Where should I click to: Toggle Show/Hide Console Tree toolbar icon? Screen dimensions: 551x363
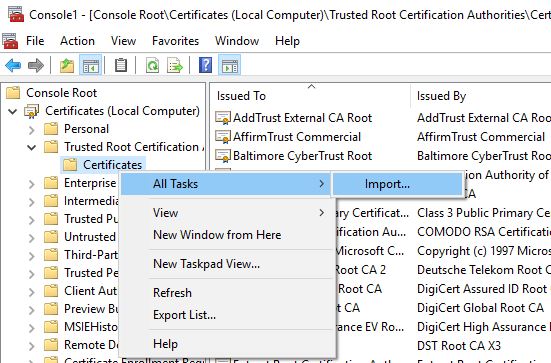coord(91,65)
